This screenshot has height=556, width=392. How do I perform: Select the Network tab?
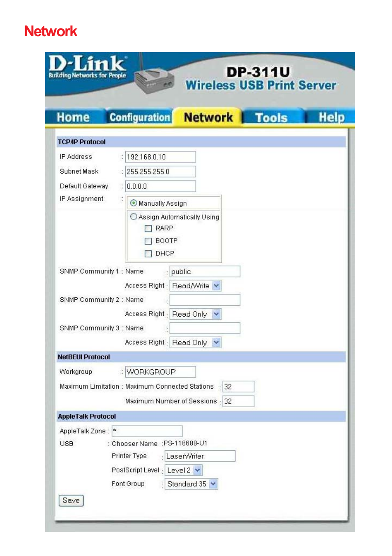[208, 117]
